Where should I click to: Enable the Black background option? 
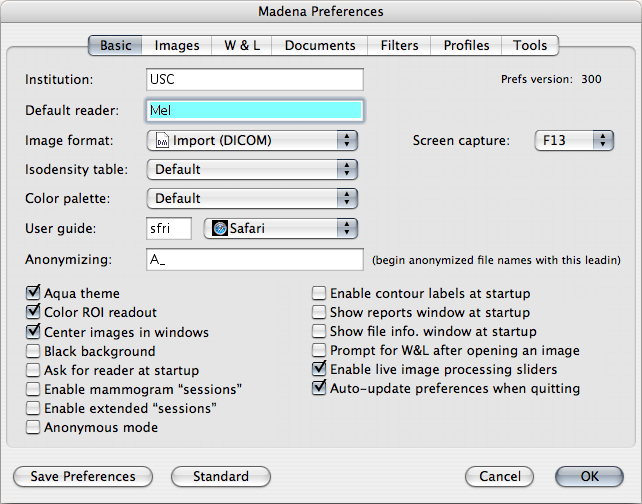tap(33, 351)
